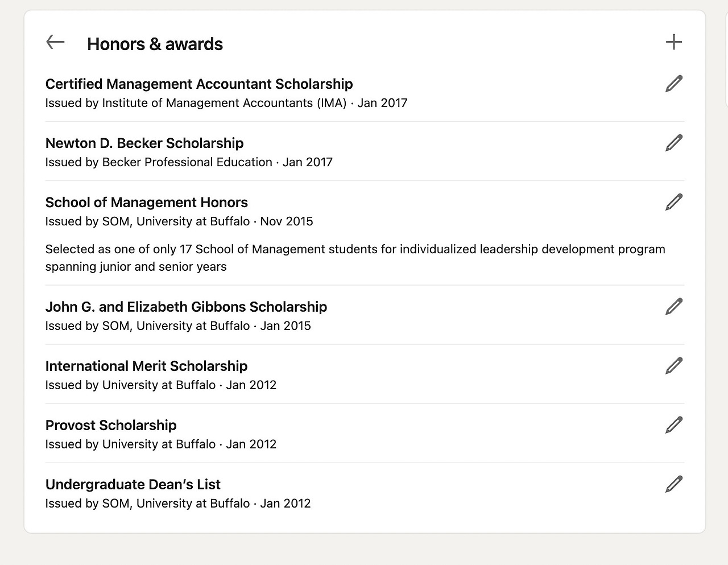The height and width of the screenshot is (565, 728).
Task: Edit Provost Scholarship entry
Action: click(x=673, y=425)
